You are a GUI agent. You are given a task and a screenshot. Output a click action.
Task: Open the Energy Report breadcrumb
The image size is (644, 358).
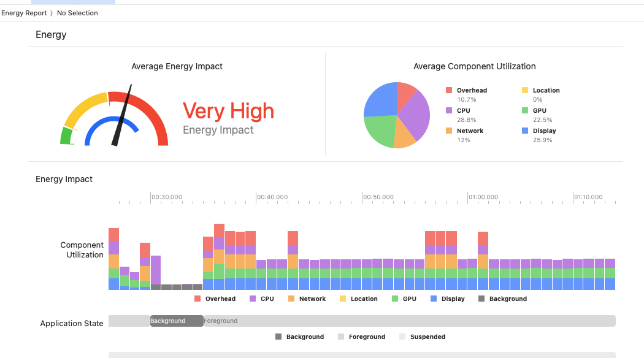(x=24, y=13)
